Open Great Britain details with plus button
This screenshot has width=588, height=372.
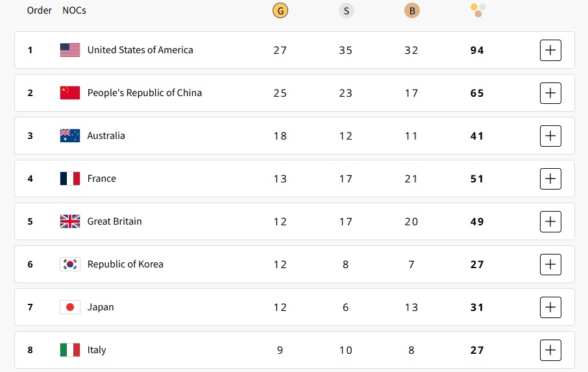(x=550, y=221)
